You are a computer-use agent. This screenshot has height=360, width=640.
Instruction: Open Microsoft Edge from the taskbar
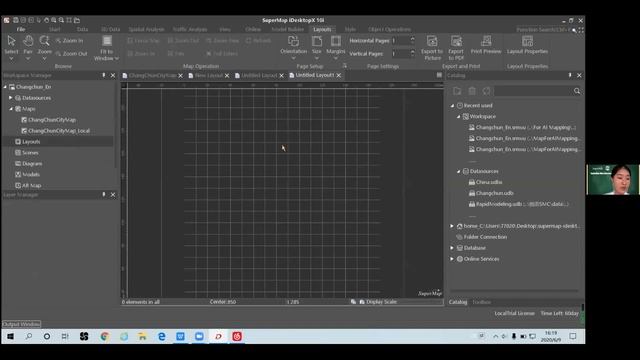[162, 336]
